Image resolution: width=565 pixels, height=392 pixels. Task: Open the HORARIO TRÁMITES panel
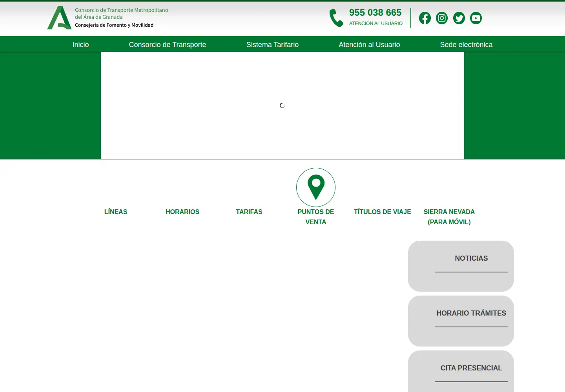461,321
